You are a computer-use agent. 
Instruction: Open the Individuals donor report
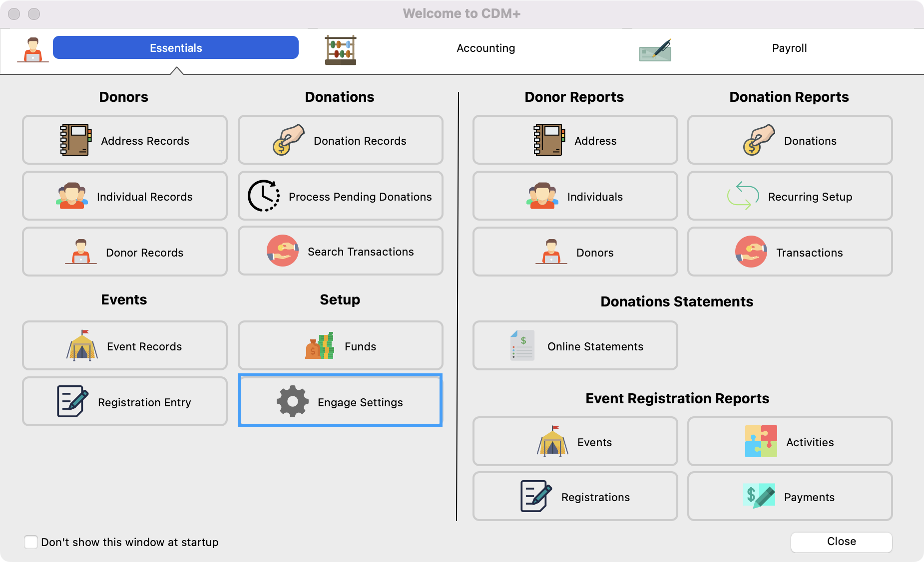pos(575,196)
